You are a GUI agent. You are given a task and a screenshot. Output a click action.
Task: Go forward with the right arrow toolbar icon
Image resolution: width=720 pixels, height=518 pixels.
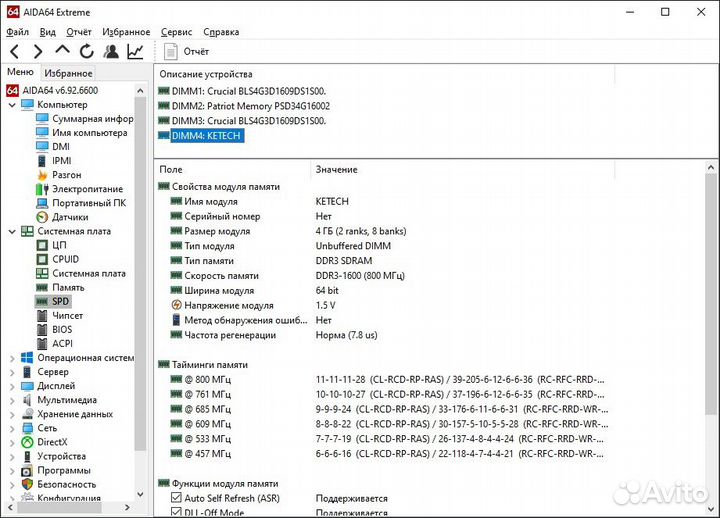click(38, 51)
